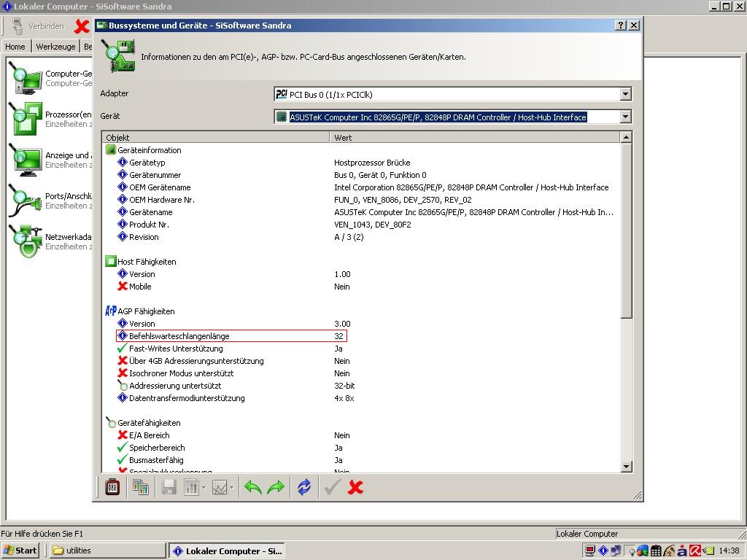Select the Isochroner Modus unterstützt row
The height and width of the screenshot is (560, 747).
point(233,373)
